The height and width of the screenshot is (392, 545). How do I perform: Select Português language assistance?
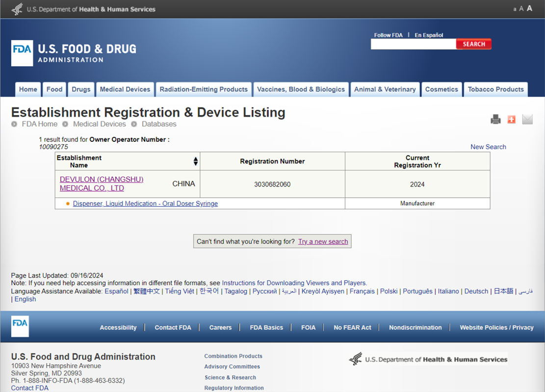pyautogui.click(x=418, y=291)
